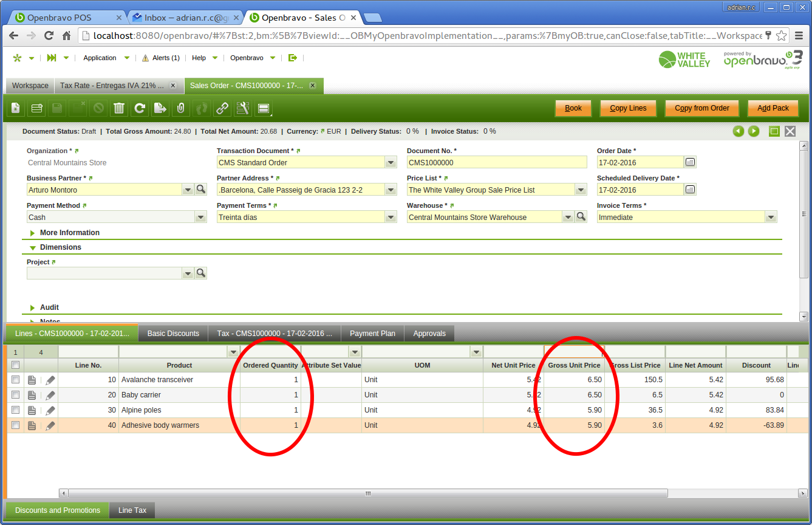Open attachments with the paperclip icon
812x525 pixels.
180,108
